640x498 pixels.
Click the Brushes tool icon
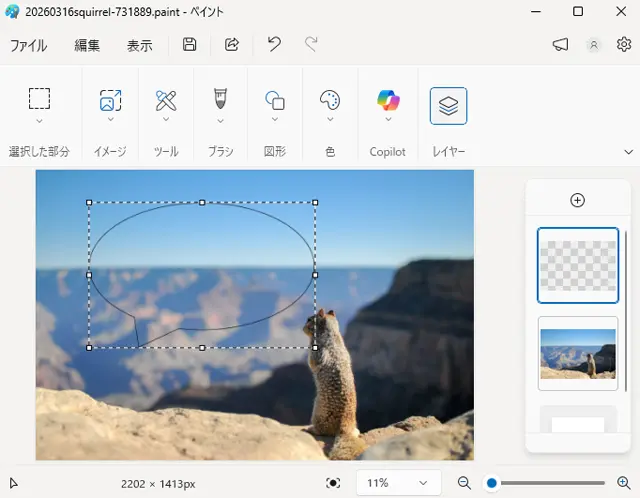point(220,99)
